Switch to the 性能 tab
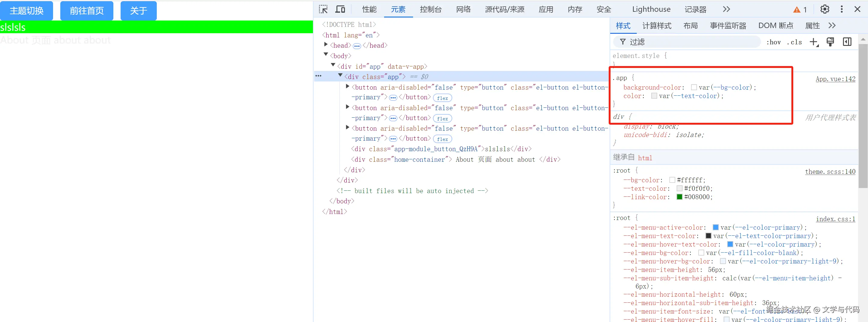This screenshot has height=322, width=868. tap(369, 9)
